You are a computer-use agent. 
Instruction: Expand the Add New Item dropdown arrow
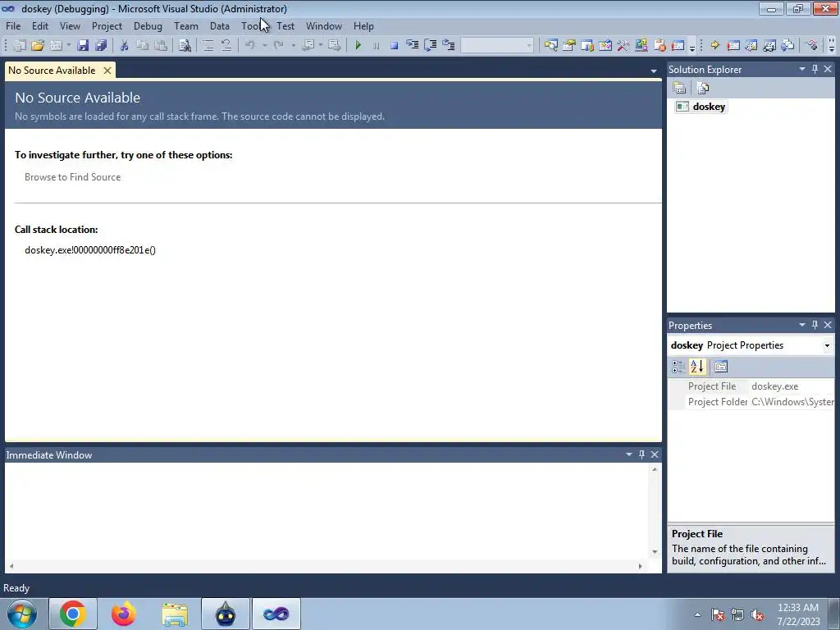click(69, 46)
